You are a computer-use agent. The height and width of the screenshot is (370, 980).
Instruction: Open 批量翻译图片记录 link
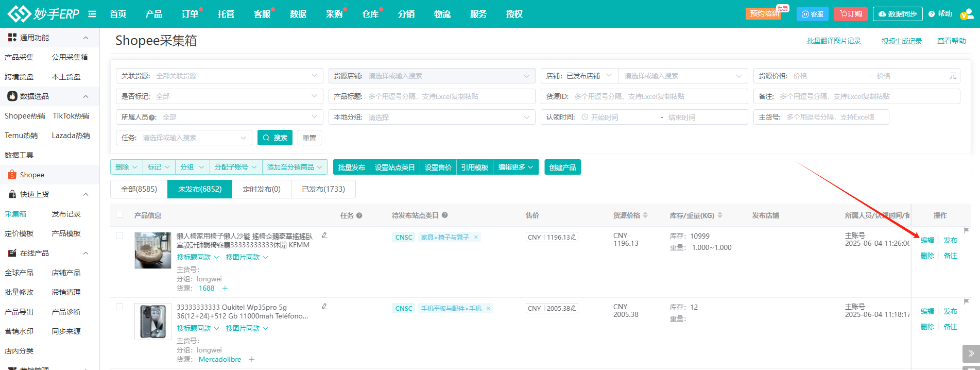pyautogui.click(x=834, y=41)
